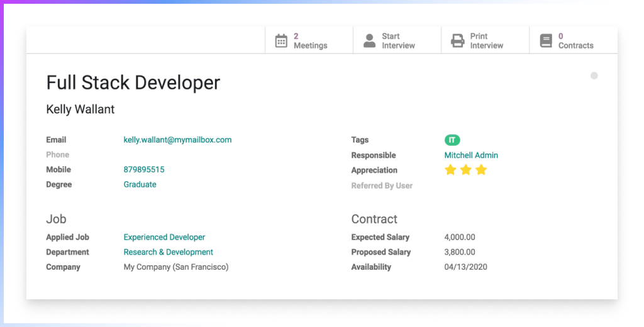Click the green IT tag
Viewport: 644px width, 327px height.
[452, 140]
